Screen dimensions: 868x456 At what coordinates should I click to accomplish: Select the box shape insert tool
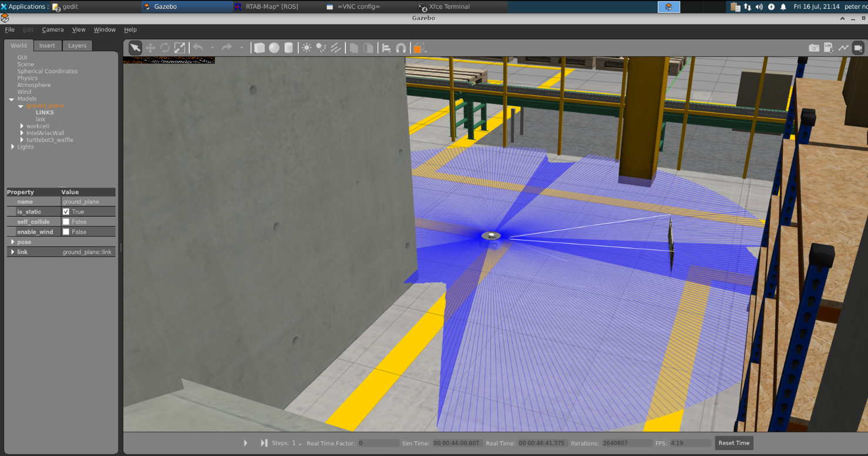[259, 48]
